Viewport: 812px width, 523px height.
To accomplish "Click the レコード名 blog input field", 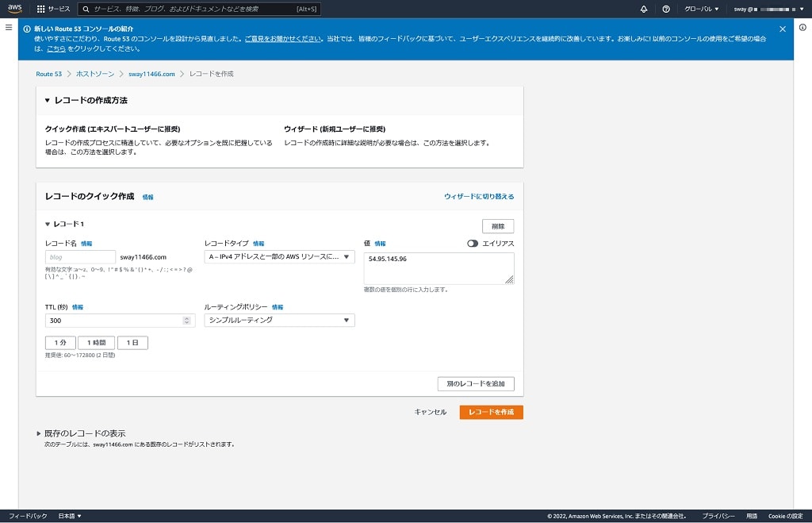I will tap(80, 257).
